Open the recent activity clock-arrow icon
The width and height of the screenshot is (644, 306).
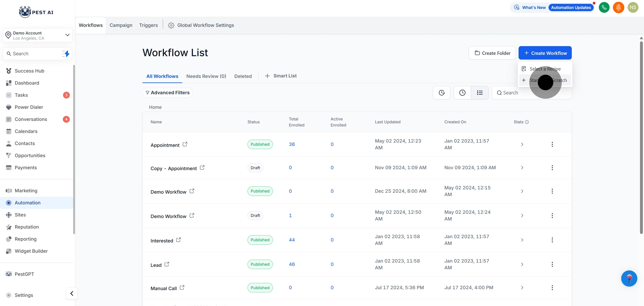tap(441, 93)
